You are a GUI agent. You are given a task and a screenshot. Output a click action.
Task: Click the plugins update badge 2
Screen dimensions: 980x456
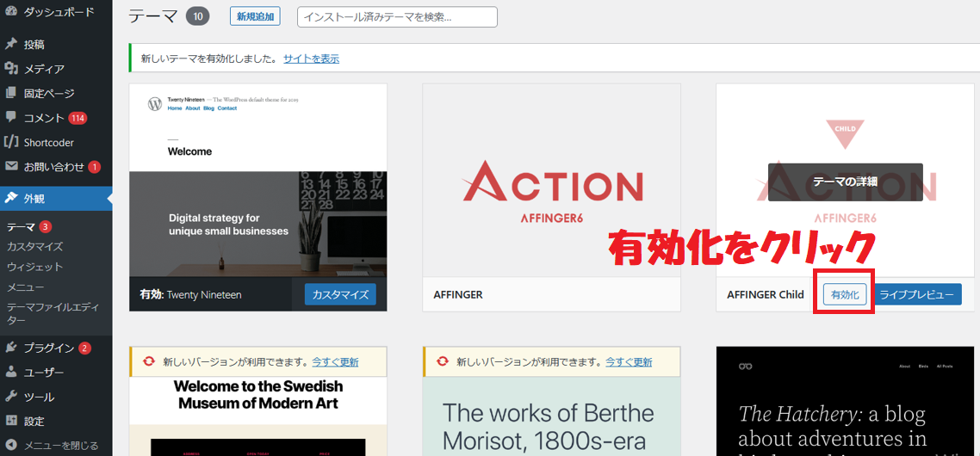(85, 348)
